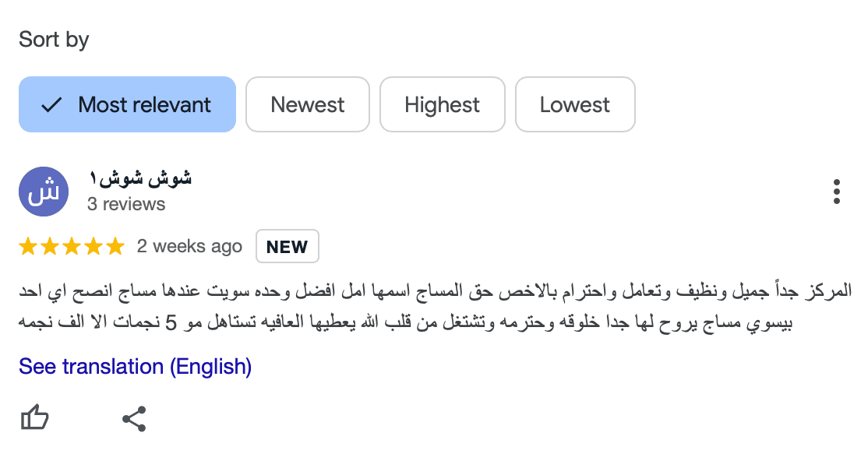Click the second gold star in the rating
The width and height of the screenshot is (868, 461).
tap(48, 246)
